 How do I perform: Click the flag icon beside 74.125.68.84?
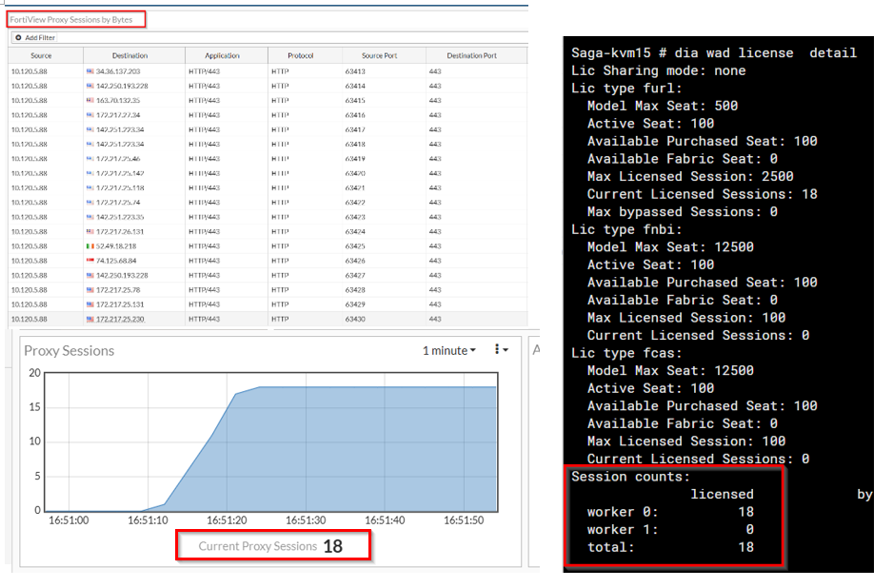click(90, 262)
